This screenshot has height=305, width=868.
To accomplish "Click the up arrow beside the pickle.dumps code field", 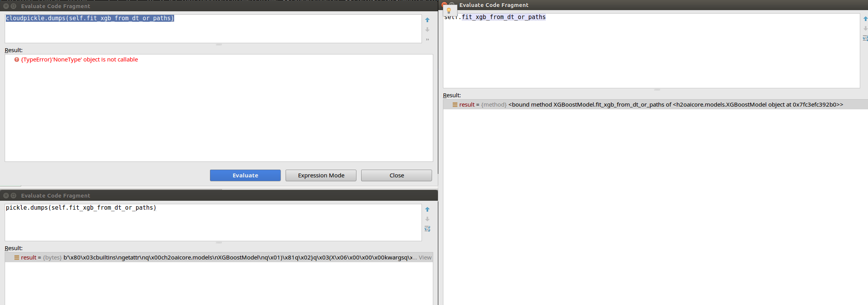I will point(427,209).
